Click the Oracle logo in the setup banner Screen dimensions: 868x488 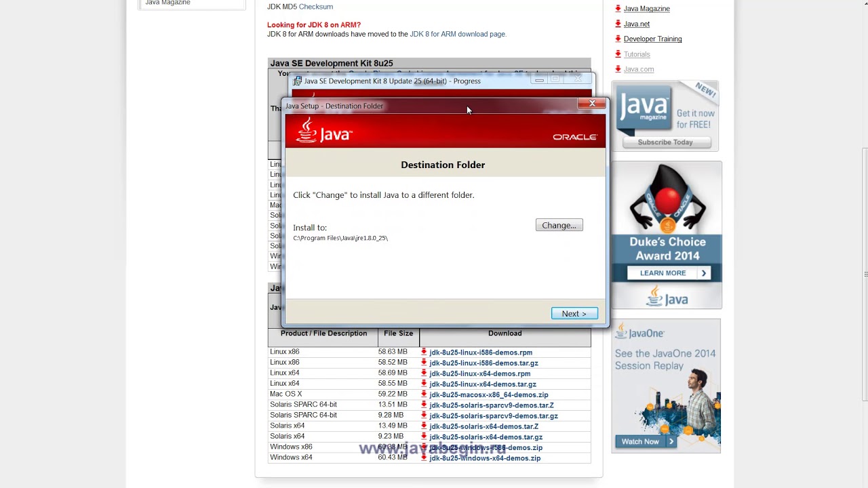pos(574,137)
